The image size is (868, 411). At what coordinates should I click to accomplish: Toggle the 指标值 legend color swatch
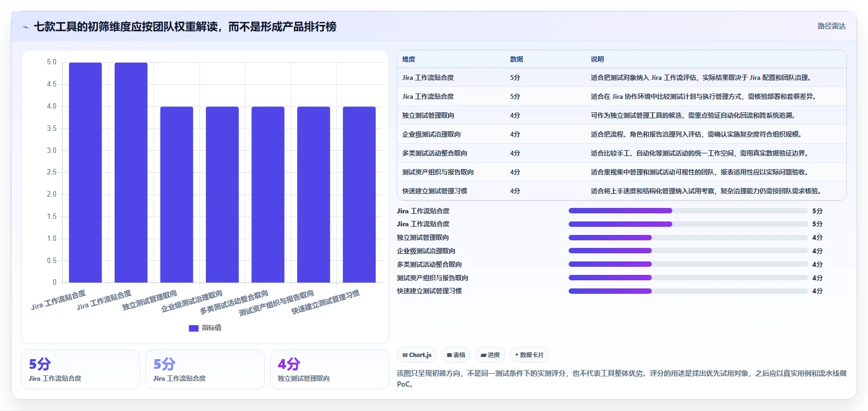193,328
